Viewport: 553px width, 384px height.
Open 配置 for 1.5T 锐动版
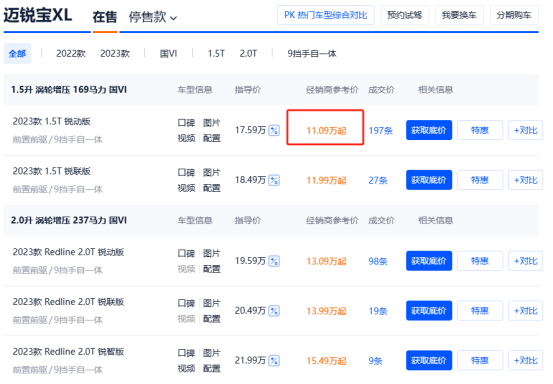(212, 138)
